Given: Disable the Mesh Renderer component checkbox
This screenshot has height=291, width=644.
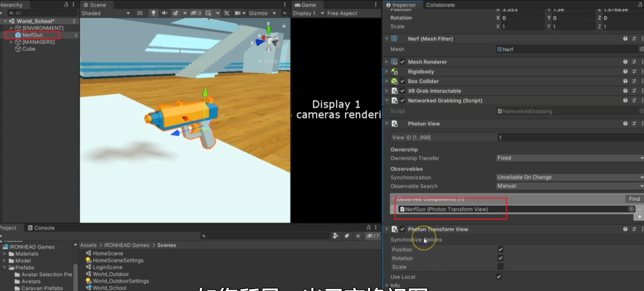Looking at the screenshot, I should click(402, 62).
